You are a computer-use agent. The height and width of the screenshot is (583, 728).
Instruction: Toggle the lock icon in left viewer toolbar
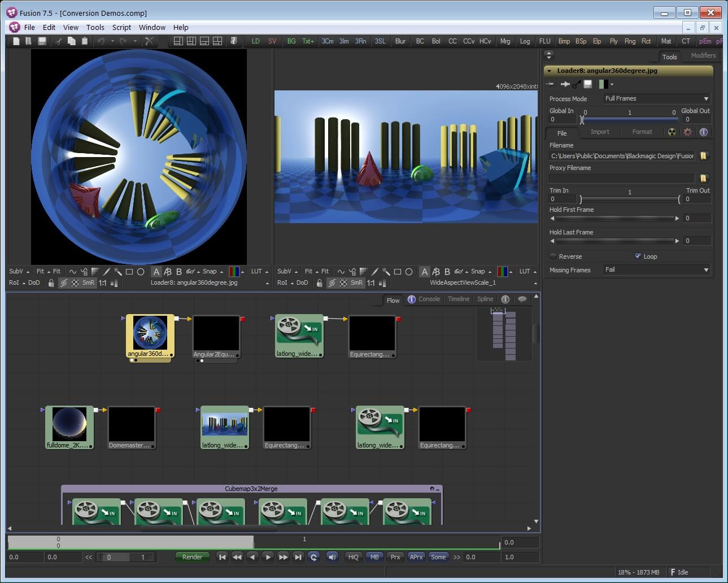coord(51,282)
